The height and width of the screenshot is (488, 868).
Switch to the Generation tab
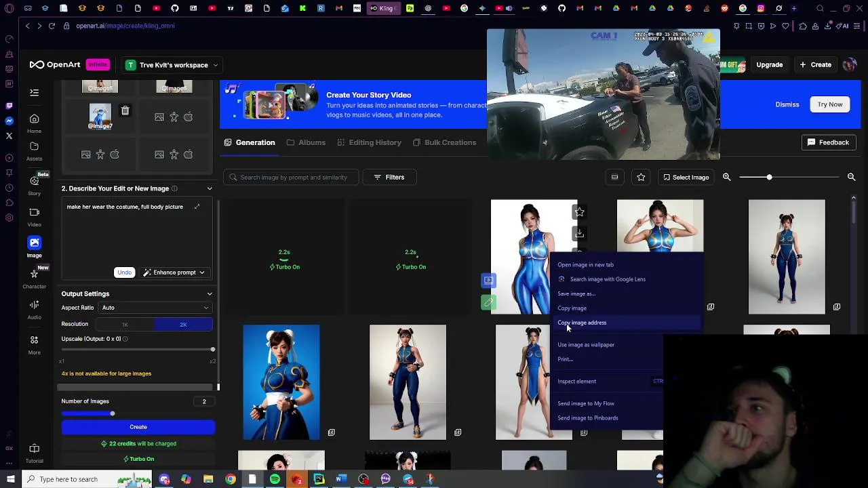pos(250,142)
